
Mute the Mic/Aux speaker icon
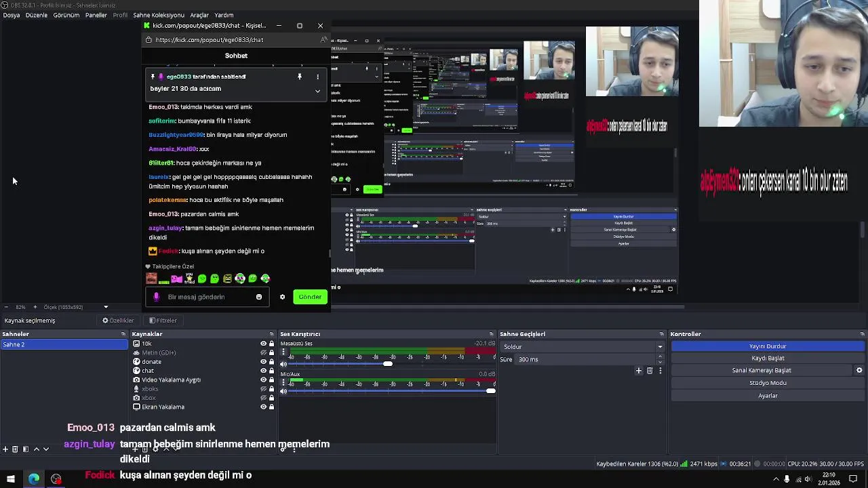[x=283, y=391]
